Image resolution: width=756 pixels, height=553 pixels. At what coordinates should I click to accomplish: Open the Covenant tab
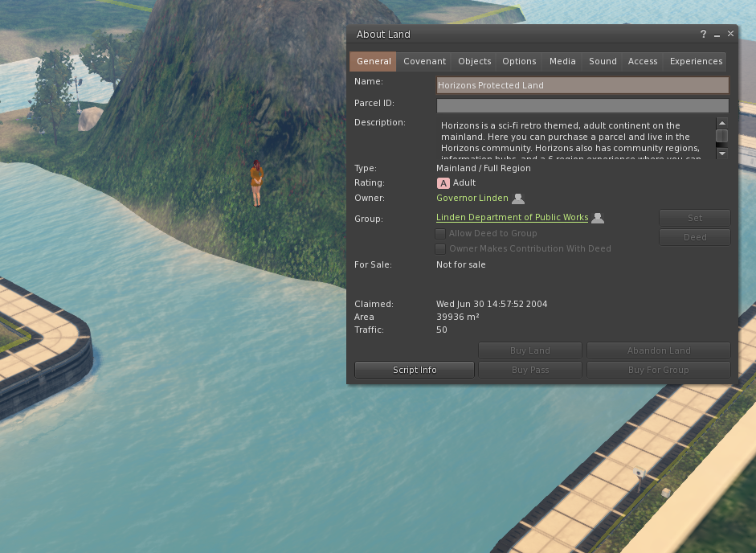[x=424, y=60]
